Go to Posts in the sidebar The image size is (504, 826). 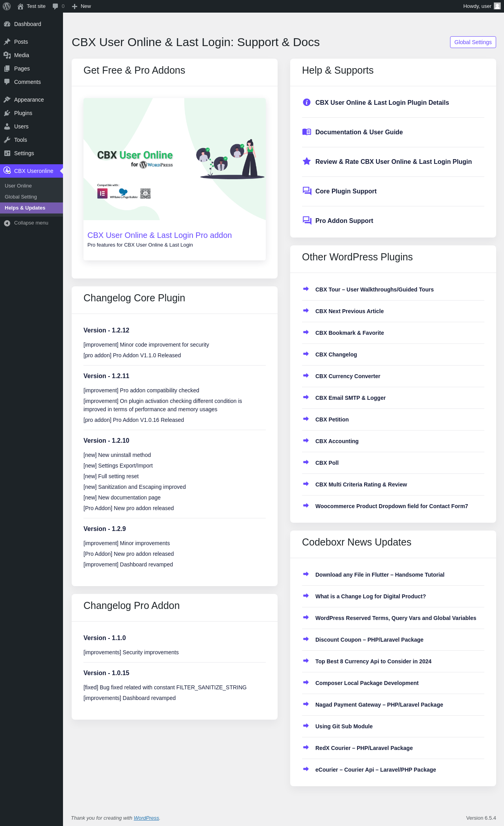coord(31,42)
